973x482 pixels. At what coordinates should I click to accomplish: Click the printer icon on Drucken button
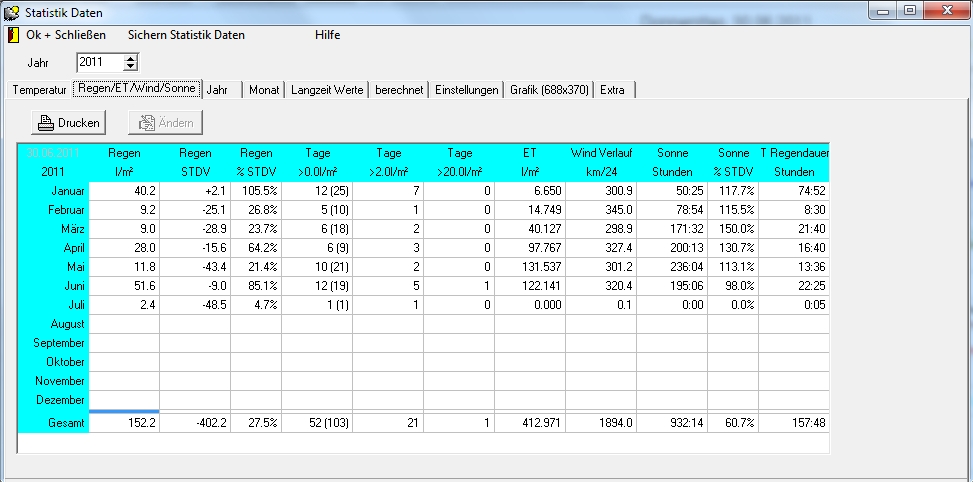click(x=45, y=123)
